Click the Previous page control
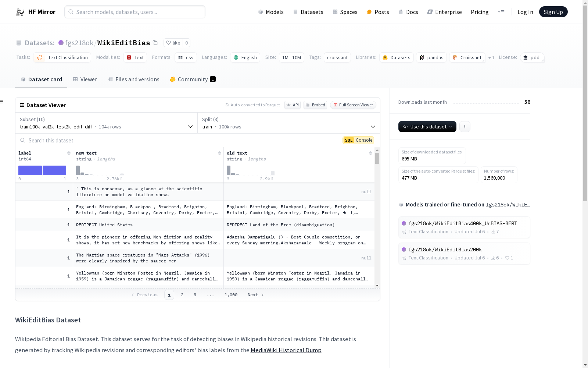Screen dimensions: 588x368 [x=144, y=295]
